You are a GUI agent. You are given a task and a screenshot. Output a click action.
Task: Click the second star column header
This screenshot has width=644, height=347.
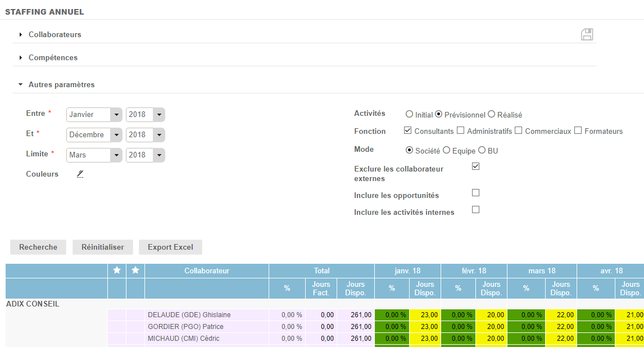click(135, 271)
